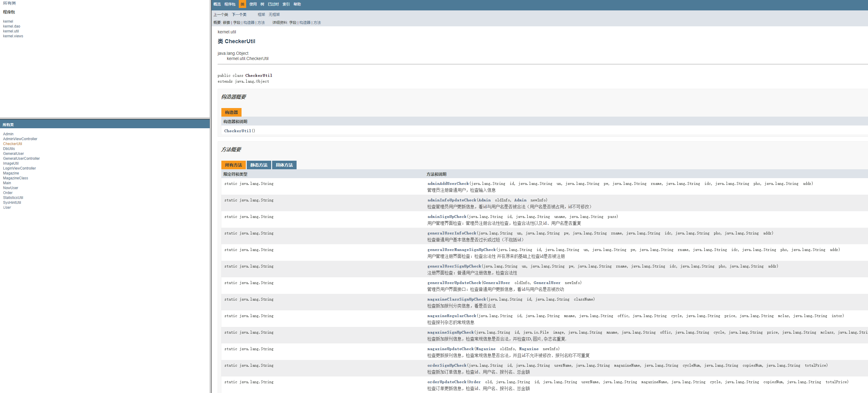The image size is (868, 393).
Task: Open the kernel.dao package link
Action: 11,26
